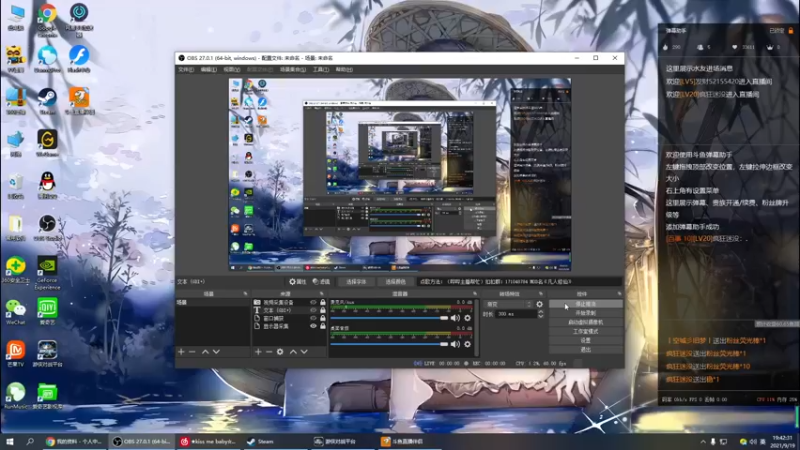This screenshot has height=450, width=800.
Task: Open WeChat desktop shortcut
Action: point(16,312)
